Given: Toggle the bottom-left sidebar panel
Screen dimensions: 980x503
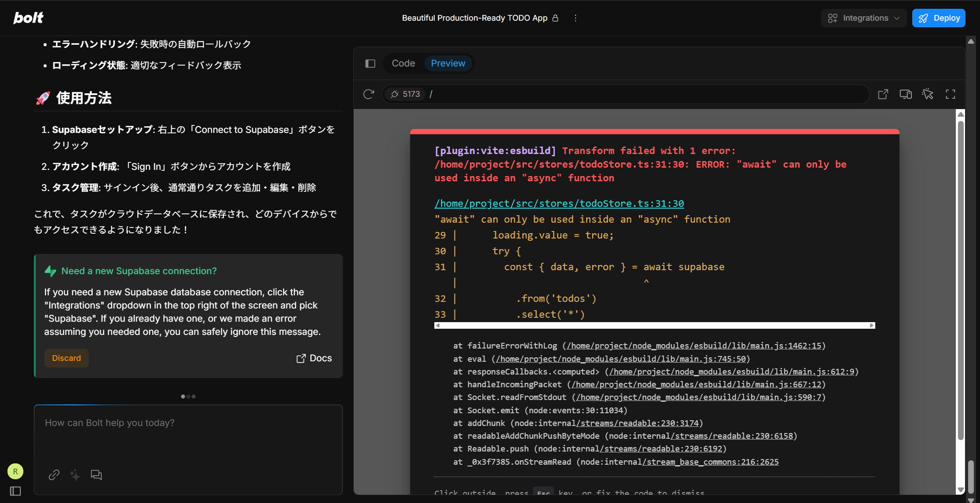Looking at the screenshot, I should tap(15, 491).
